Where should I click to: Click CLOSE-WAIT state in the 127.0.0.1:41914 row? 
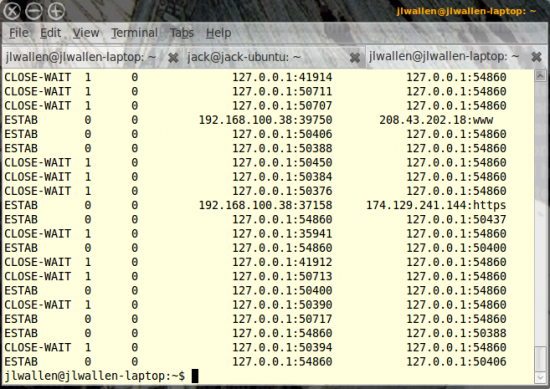click(38, 78)
